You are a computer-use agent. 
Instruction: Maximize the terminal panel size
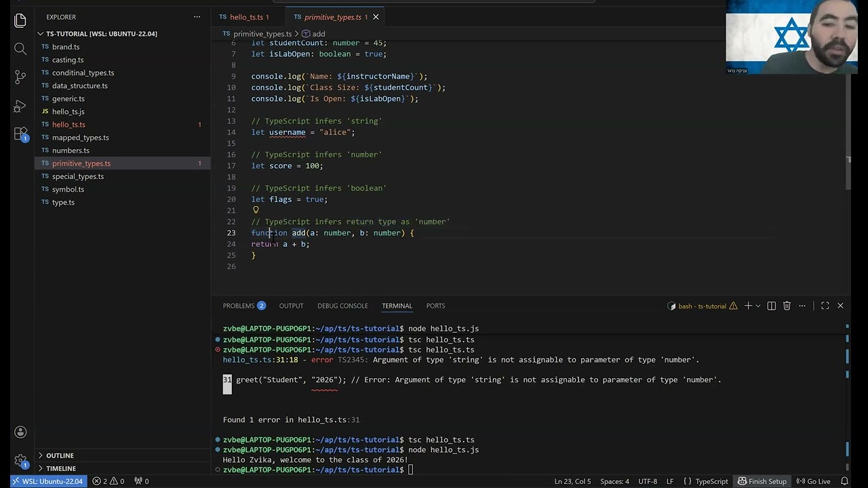click(x=825, y=306)
